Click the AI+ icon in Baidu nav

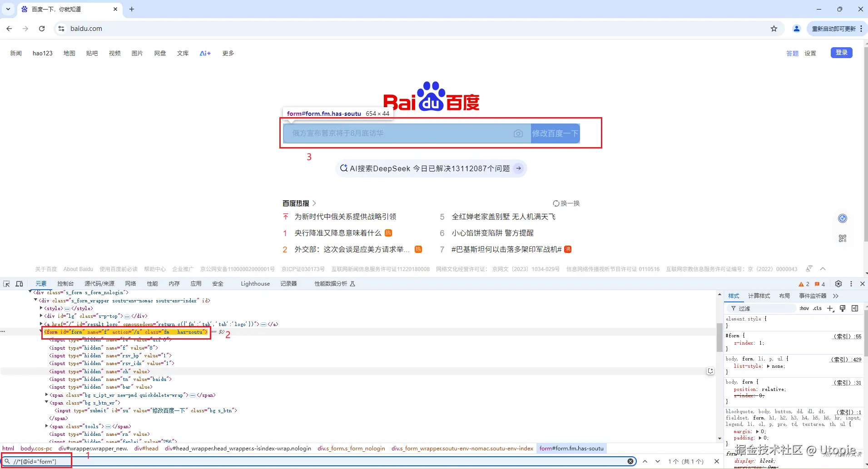coord(205,53)
